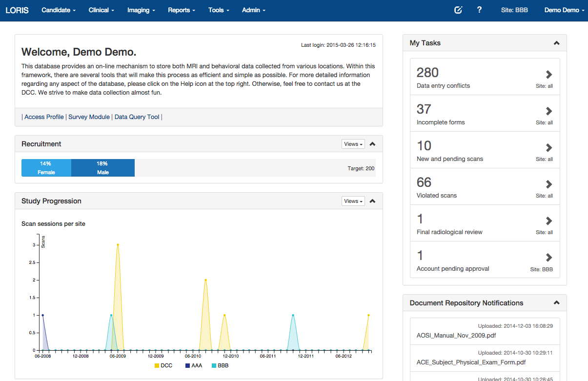588x381 pixels.
Task: Click the feedback edit icon in navbar
Action: pos(458,10)
